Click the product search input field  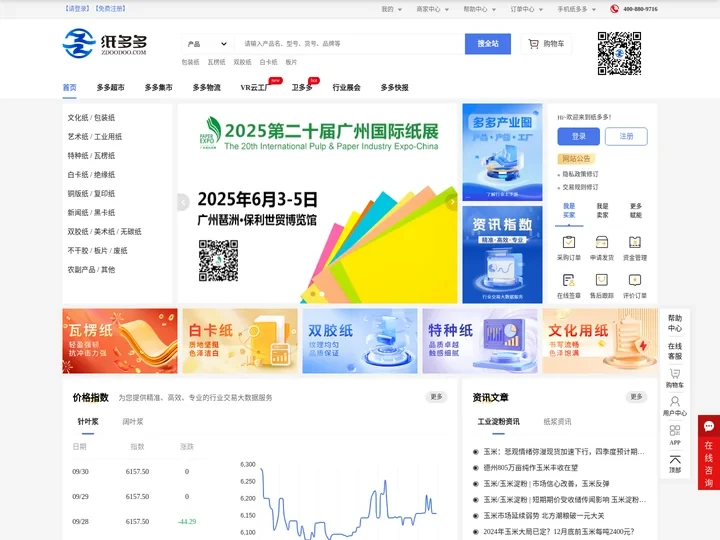point(349,44)
